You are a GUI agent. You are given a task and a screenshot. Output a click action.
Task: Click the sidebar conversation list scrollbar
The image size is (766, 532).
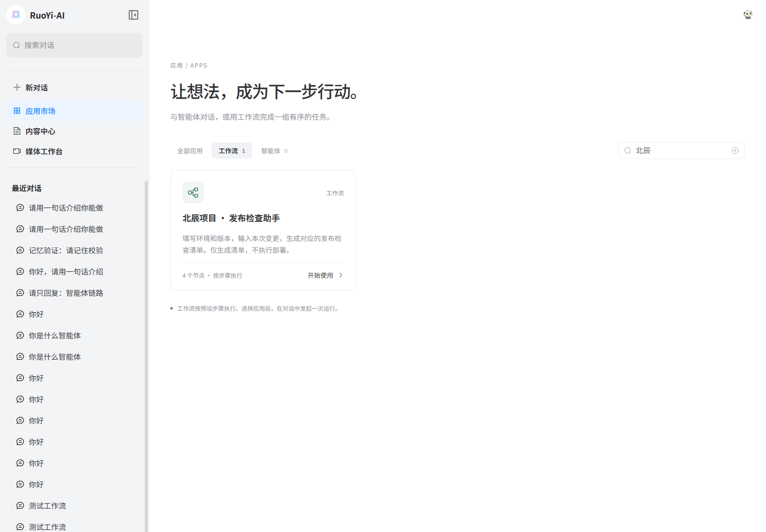pyautogui.click(x=146, y=355)
